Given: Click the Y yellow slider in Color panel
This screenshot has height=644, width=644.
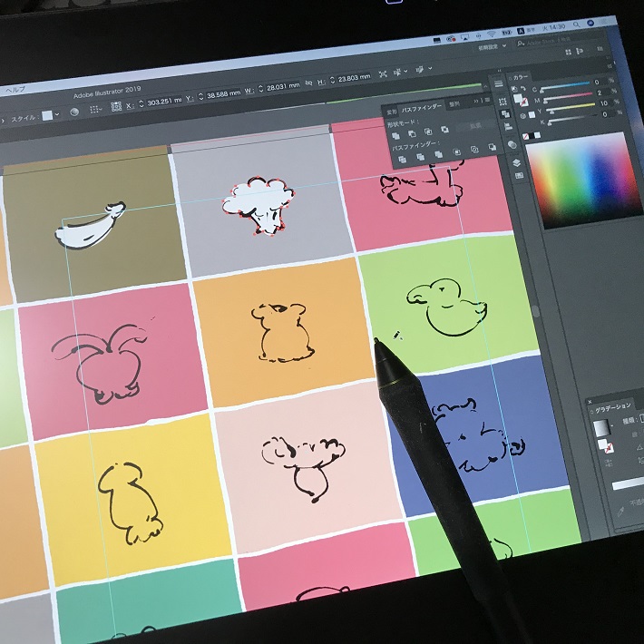Looking at the screenshot, I should pyautogui.click(x=571, y=107).
